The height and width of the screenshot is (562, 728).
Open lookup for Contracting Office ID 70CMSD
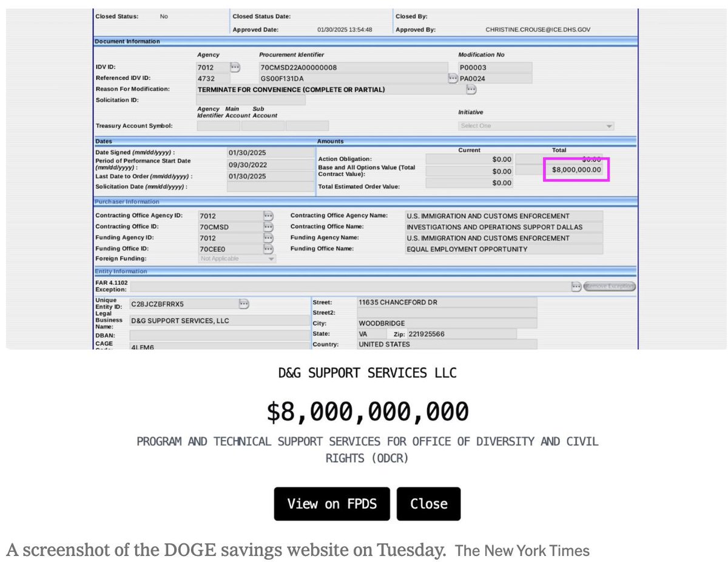pos(268,227)
